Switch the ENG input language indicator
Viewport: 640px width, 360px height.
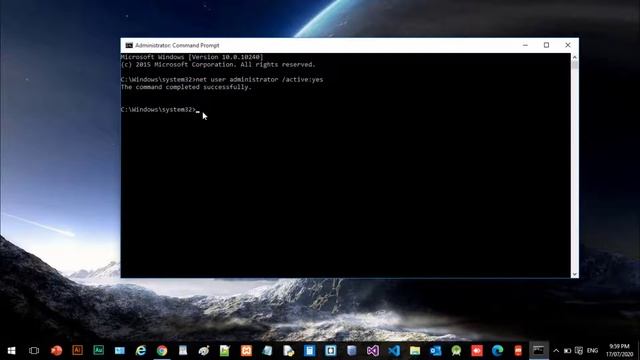[x=592, y=351]
